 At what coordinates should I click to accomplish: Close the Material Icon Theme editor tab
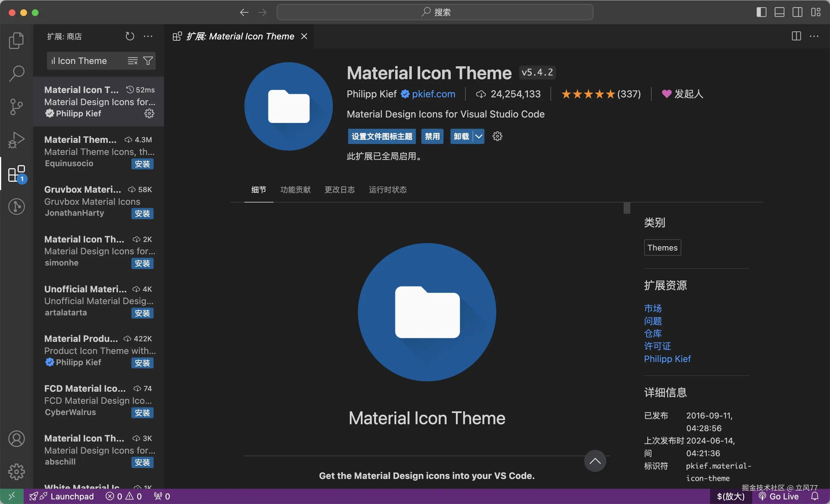click(304, 36)
